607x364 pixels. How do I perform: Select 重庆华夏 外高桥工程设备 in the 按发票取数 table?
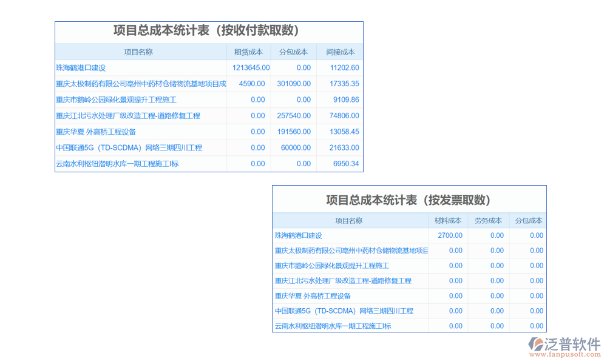(x=313, y=296)
